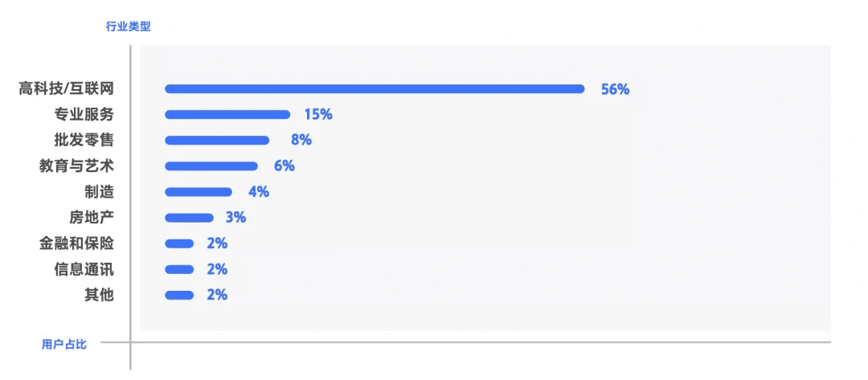The height and width of the screenshot is (380, 868).
Task: Click the 其他 bar
Action: [x=179, y=296]
